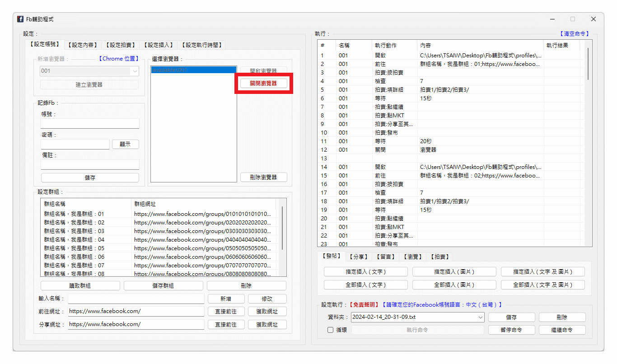Open the 【分享】 tab

tap(359, 257)
